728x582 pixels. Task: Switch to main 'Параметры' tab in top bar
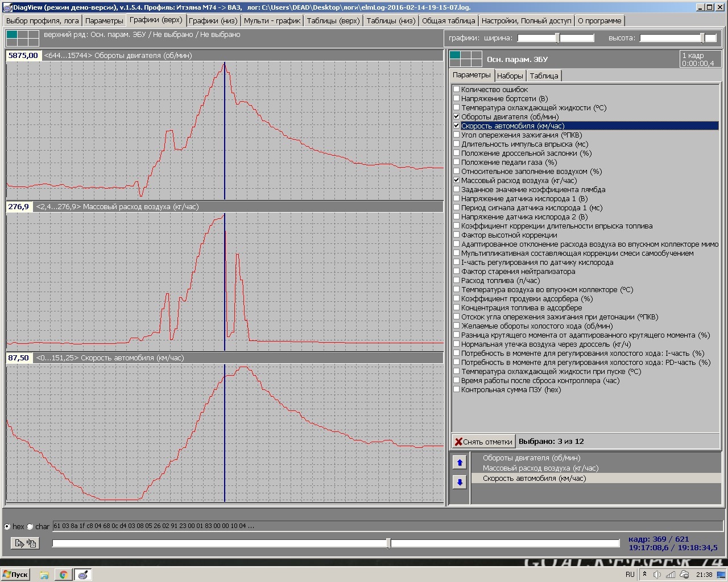point(104,20)
